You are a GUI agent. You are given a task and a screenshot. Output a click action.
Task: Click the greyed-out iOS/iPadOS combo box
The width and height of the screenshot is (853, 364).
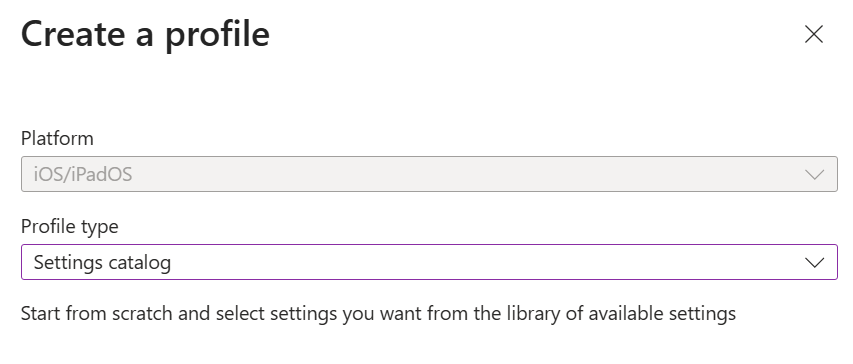(429, 174)
